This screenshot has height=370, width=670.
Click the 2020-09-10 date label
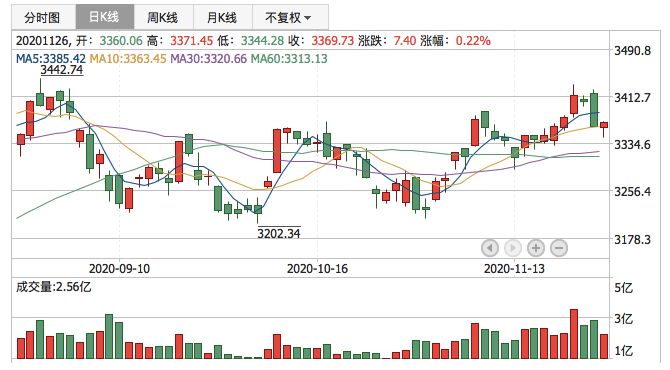click(119, 269)
